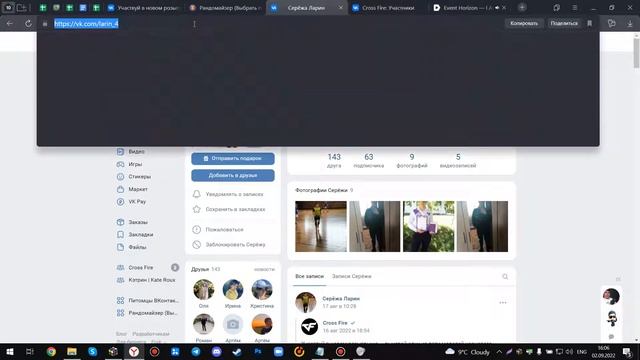640x360 pixels.
Task: Open the 5 видеозаписей counter
Action: 458,160
